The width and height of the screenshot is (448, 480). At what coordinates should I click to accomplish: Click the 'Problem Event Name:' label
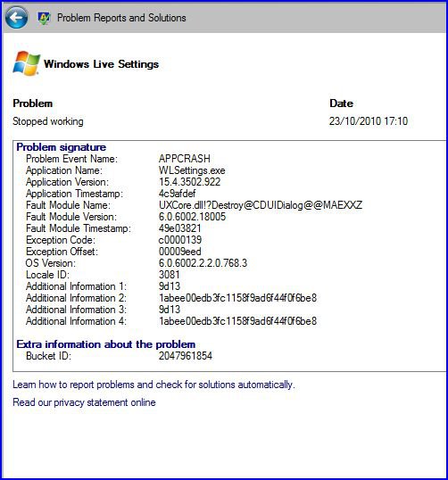(x=71, y=159)
